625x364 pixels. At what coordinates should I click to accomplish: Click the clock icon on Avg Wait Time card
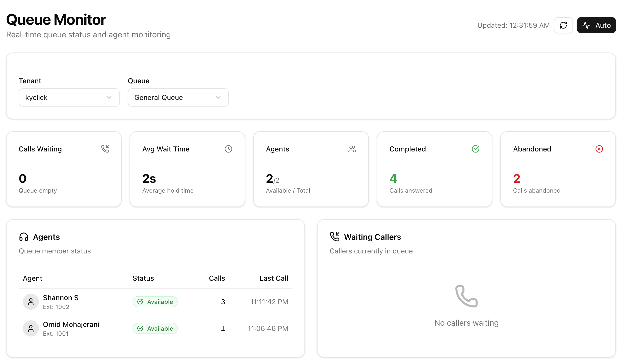coord(228,149)
